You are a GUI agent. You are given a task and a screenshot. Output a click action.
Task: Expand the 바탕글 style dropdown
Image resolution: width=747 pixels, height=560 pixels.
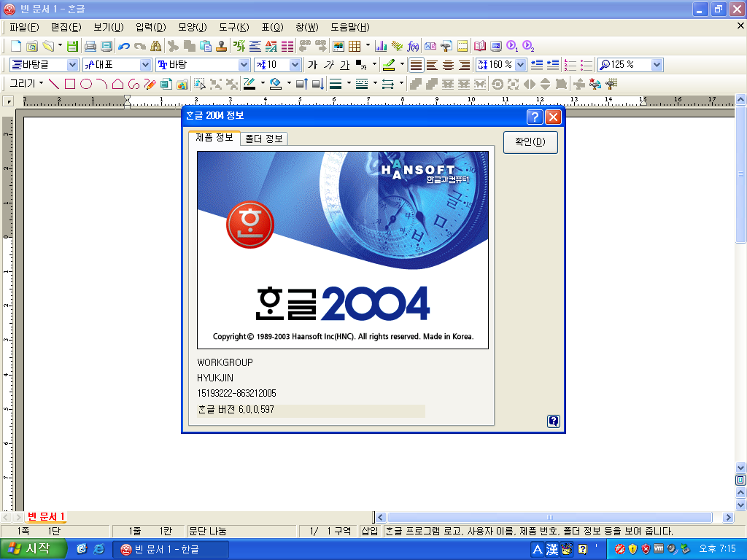(72, 65)
